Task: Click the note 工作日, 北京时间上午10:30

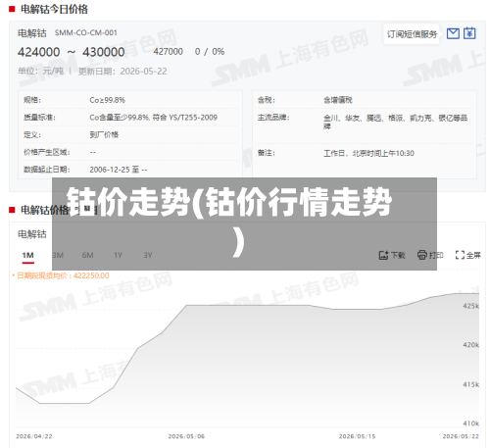Action: (x=368, y=153)
